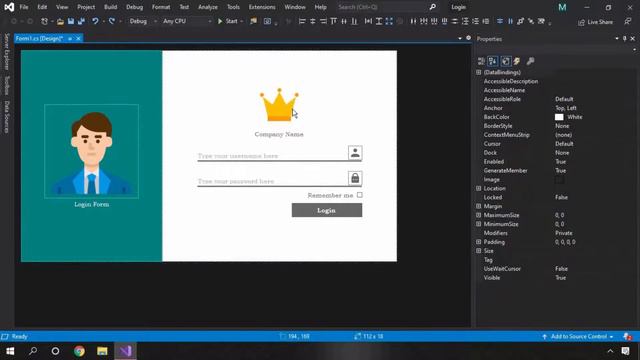Click the Properties page icon in Properties panel

[506, 61]
